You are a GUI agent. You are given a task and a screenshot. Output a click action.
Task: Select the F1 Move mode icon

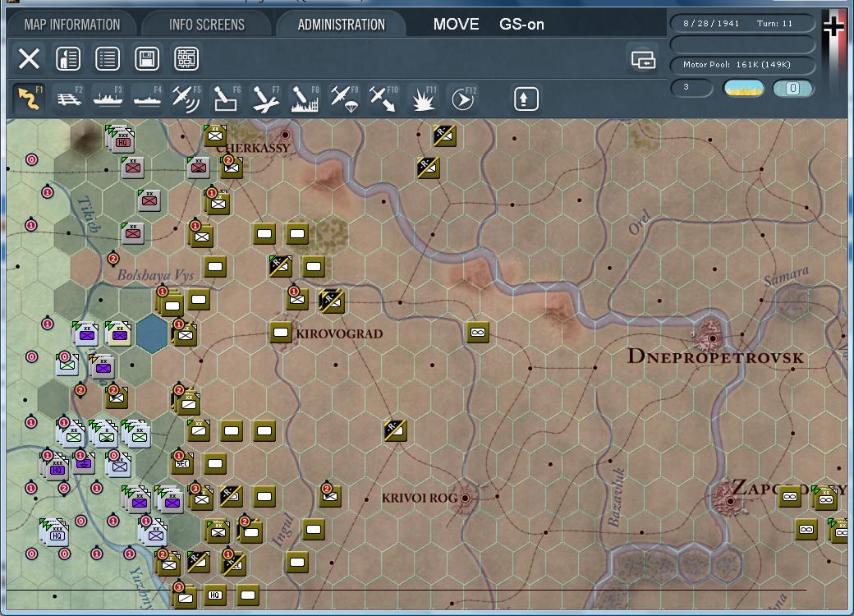click(x=29, y=99)
